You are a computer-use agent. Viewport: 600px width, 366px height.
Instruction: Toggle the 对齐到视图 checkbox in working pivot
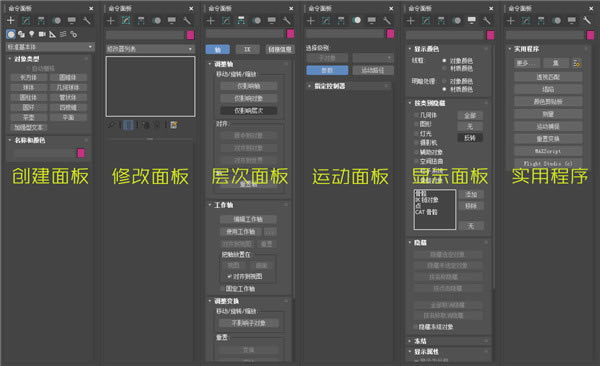coord(230,276)
